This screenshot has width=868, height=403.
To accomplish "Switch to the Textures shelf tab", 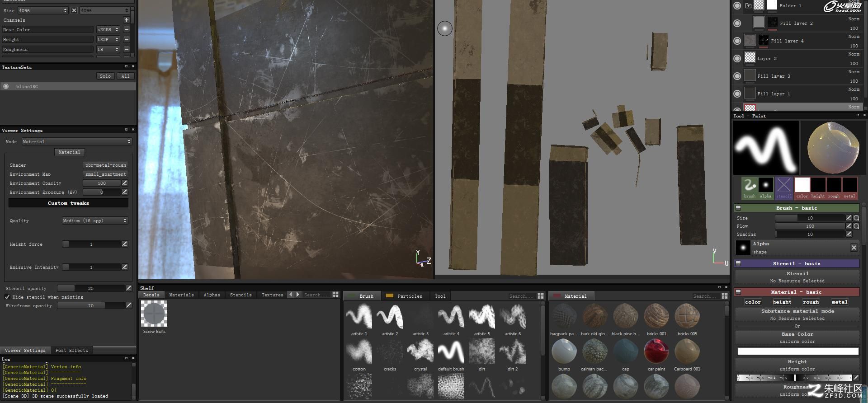I will tap(272, 295).
